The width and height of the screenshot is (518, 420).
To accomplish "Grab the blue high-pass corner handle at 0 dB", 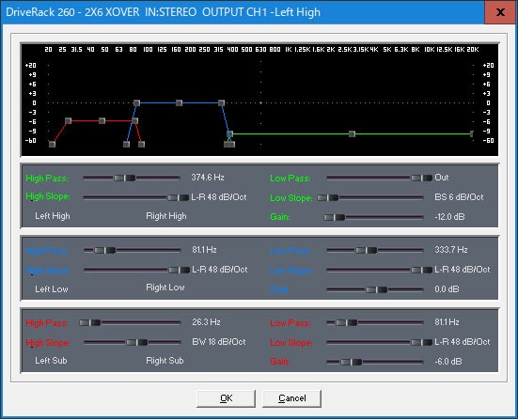I will point(136,103).
